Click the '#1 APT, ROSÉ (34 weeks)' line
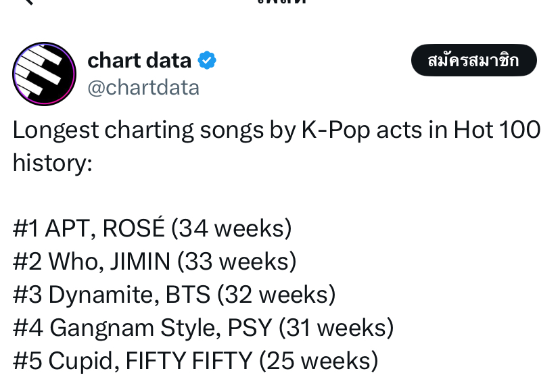The height and width of the screenshot is (392, 560). [152, 228]
